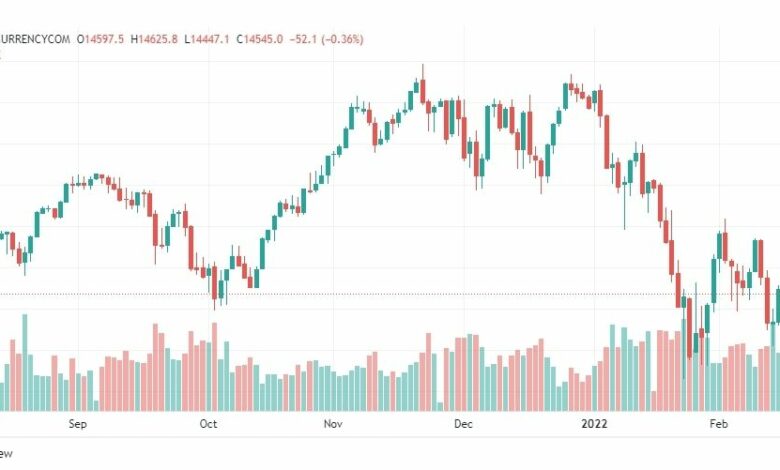Click the CURRENCYCOM symbol label in legend

[35, 39]
